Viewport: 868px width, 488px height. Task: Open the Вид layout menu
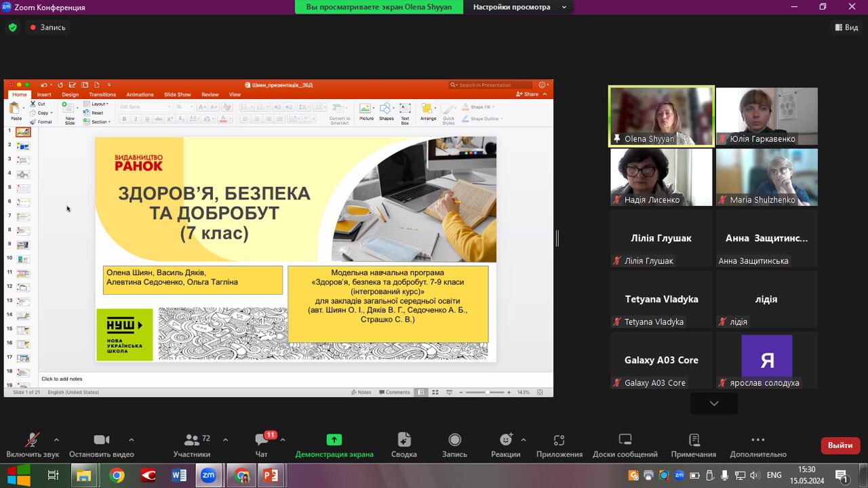click(848, 27)
